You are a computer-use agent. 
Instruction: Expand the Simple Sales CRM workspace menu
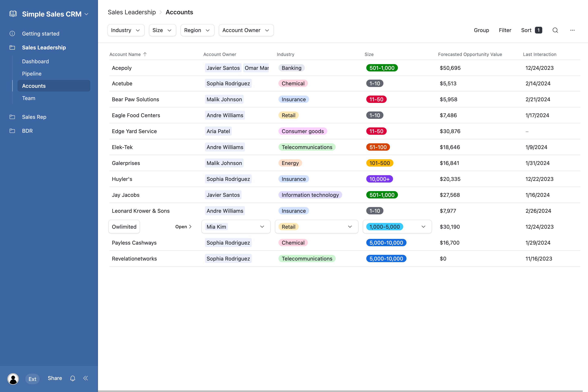tap(87, 14)
